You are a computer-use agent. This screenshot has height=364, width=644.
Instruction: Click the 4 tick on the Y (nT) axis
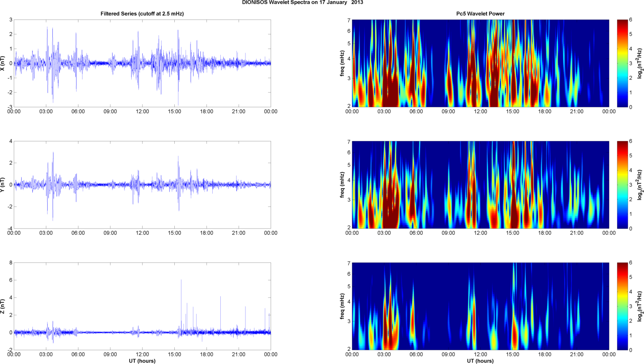11,141
